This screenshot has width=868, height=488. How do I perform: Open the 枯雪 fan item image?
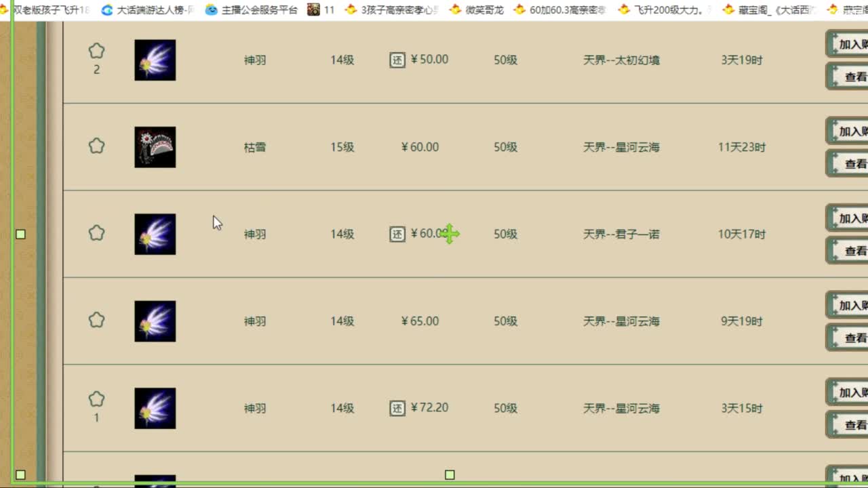155,147
